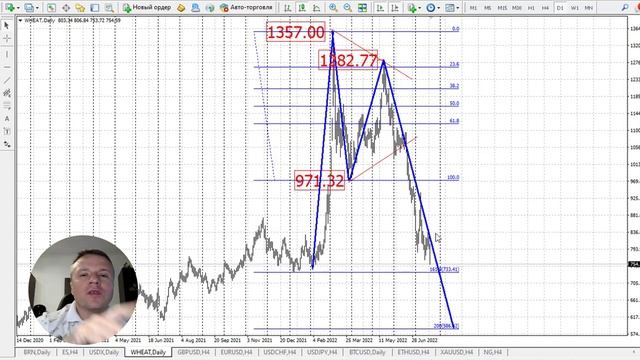Open the profiles icon
This screenshot has width=640, height=360.
pos(29,7)
